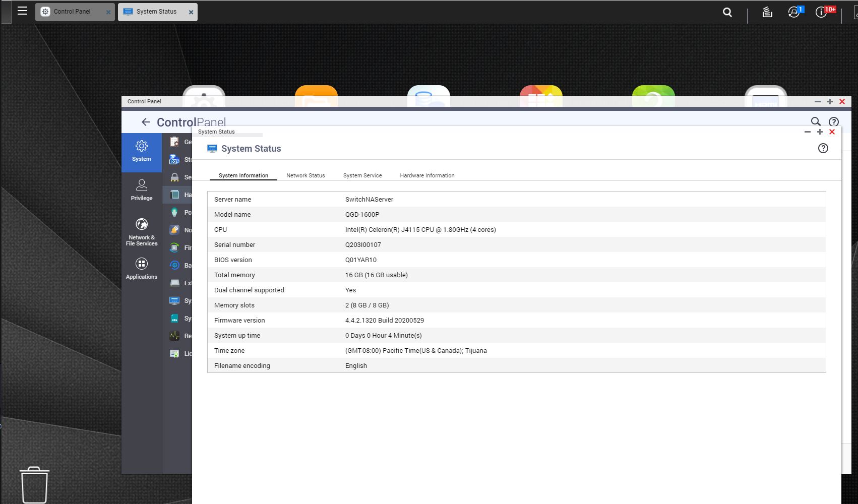Click the Firmware version label

point(239,320)
